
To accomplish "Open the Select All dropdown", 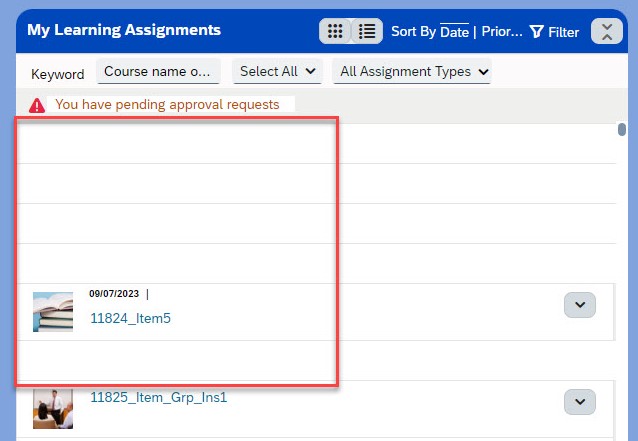I will [277, 71].
